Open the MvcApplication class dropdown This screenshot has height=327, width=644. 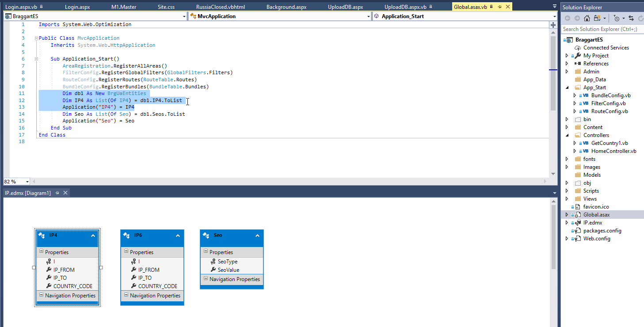pyautogui.click(x=368, y=16)
